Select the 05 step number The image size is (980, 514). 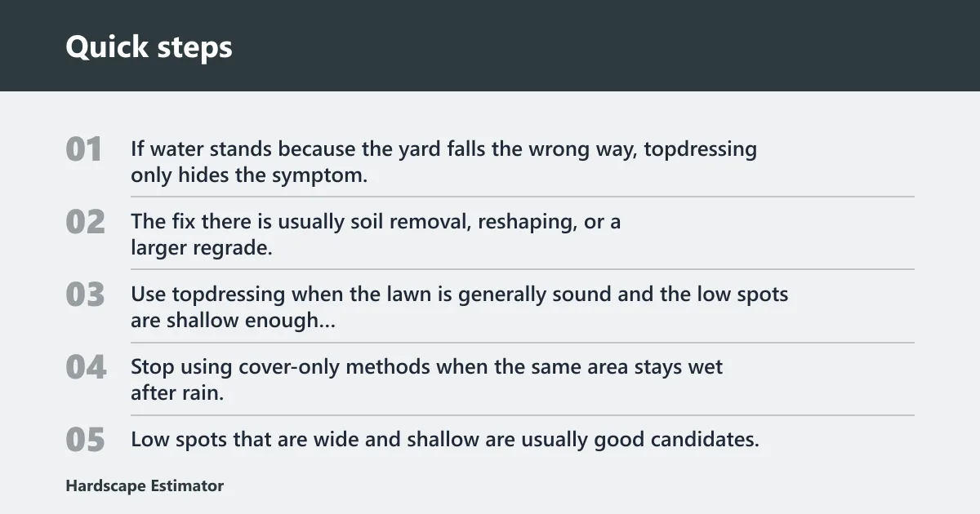point(85,441)
